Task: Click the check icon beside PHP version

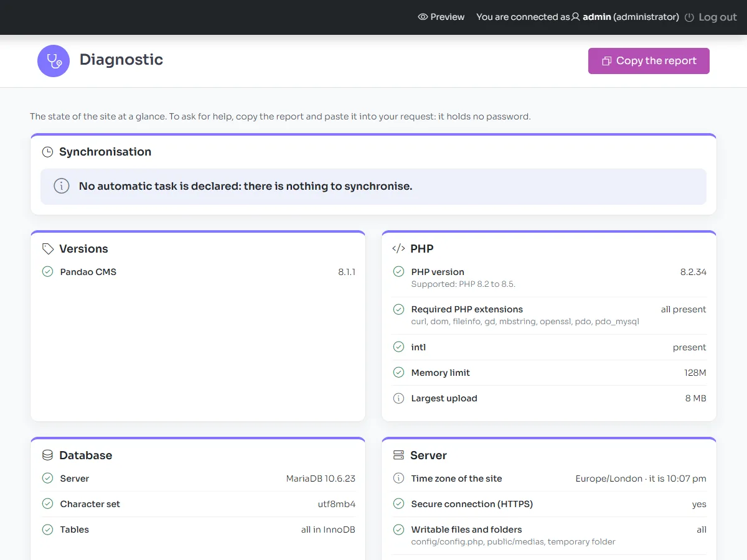Action: pos(398,272)
